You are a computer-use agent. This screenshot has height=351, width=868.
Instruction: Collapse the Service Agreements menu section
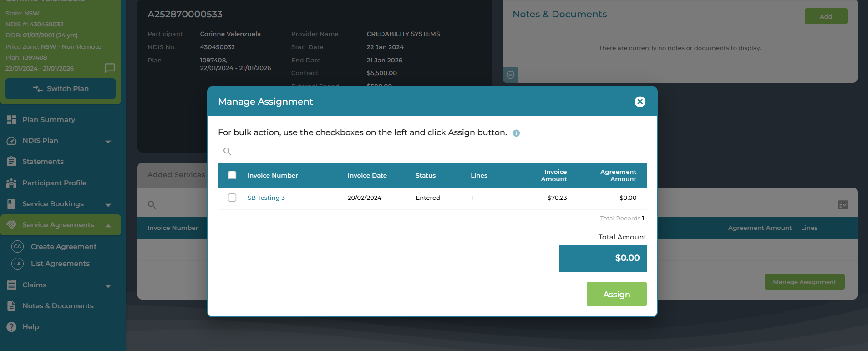108,226
